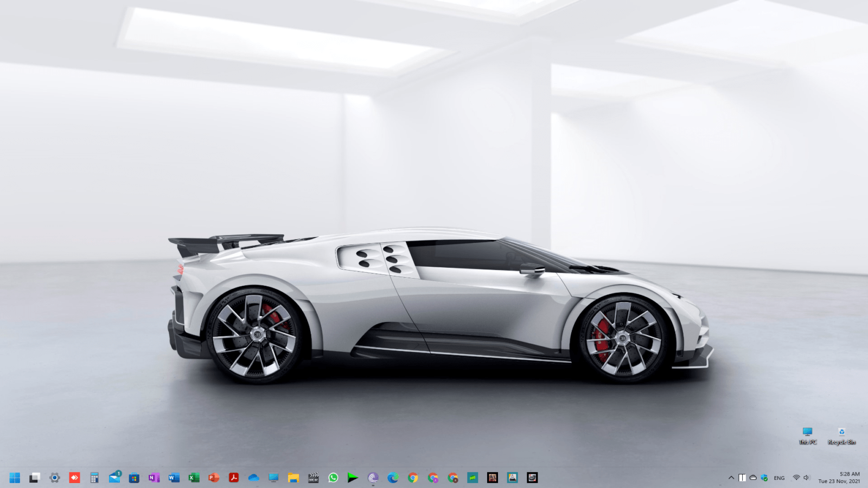Image resolution: width=868 pixels, height=488 pixels.
Task: Open Microsoft Store from the taskbar
Action: [134, 478]
